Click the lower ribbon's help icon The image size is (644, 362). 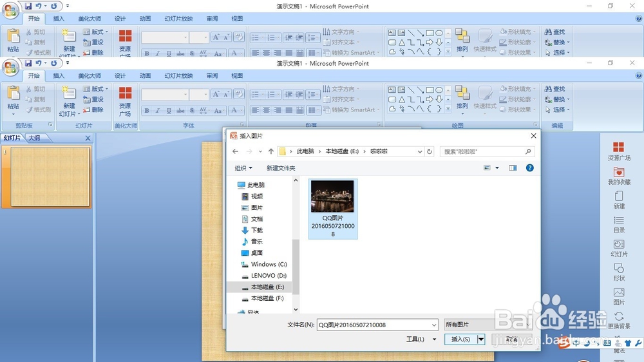click(x=639, y=75)
